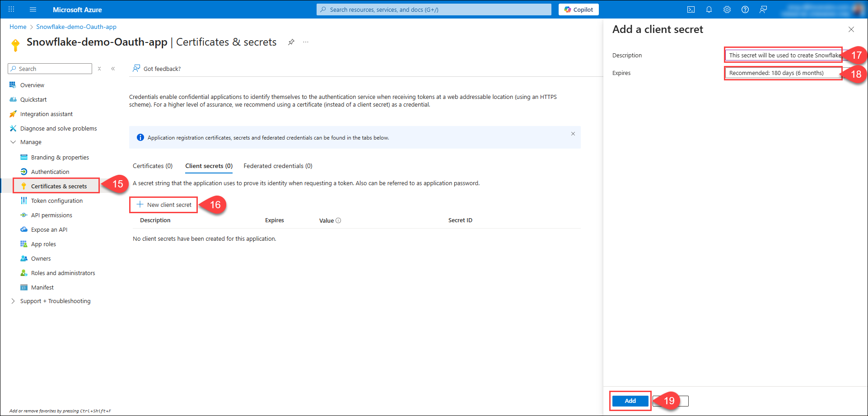Click the Copilot button
Screen dimensions: 868x416
tap(579, 9)
